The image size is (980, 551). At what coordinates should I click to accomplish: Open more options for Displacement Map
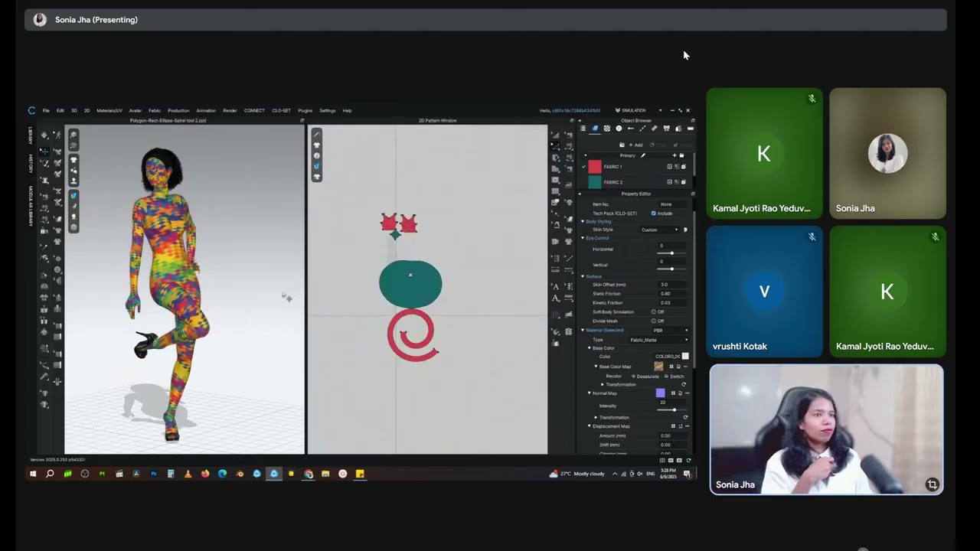pos(688,426)
